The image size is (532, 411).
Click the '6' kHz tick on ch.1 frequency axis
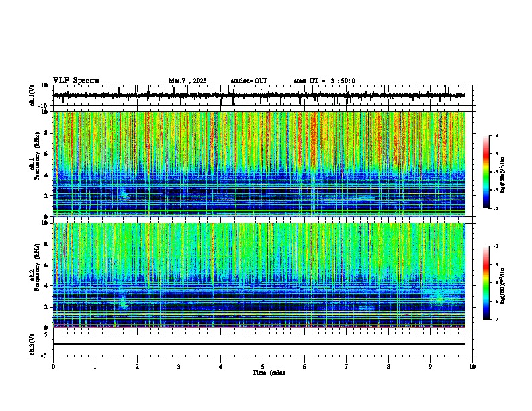coord(47,154)
